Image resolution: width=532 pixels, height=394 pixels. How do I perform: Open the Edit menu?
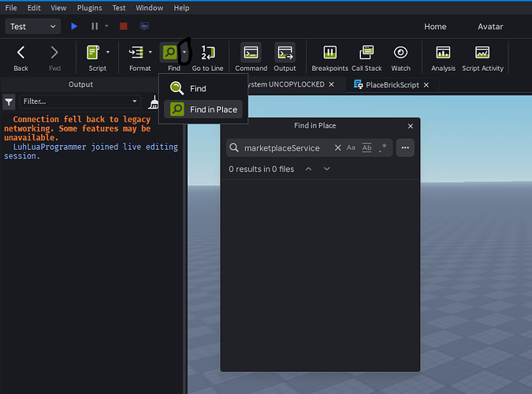click(x=34, y=8)
